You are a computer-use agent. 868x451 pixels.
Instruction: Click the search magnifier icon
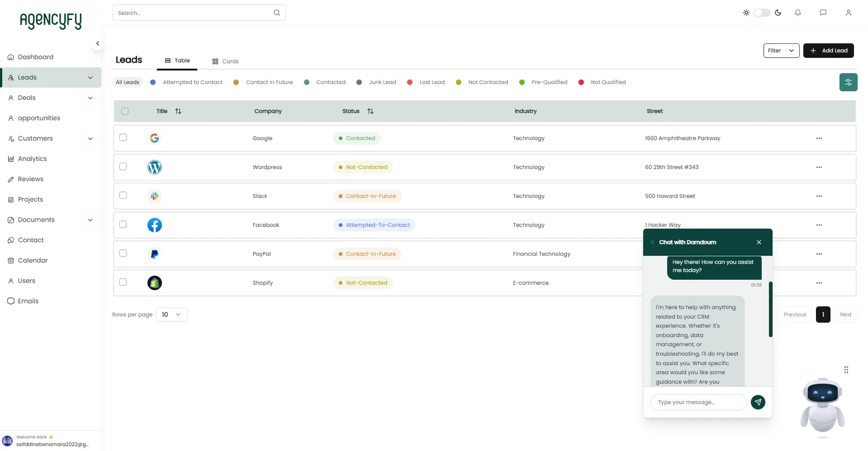pyautogui.click(x=277, y=13)
